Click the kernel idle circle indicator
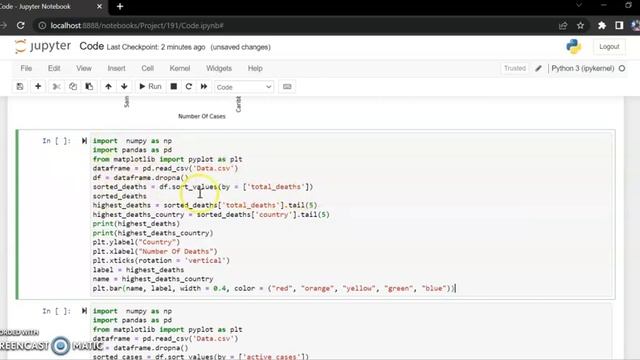 (622, 69)
